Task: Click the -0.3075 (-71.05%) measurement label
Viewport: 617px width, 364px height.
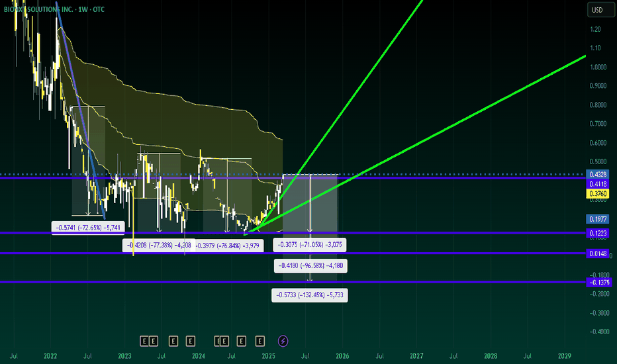Action: 310,244
